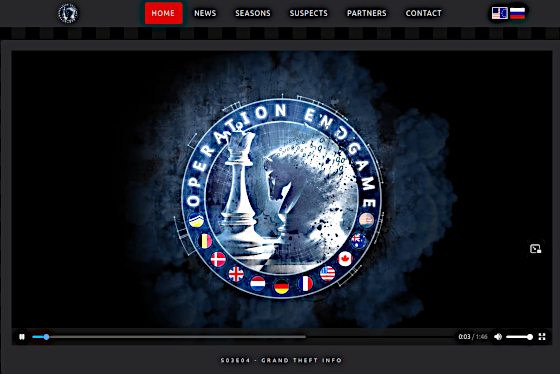The image size is (560, 374).
Task: Mute the video with the speaker icon
Action: point(498,337)
